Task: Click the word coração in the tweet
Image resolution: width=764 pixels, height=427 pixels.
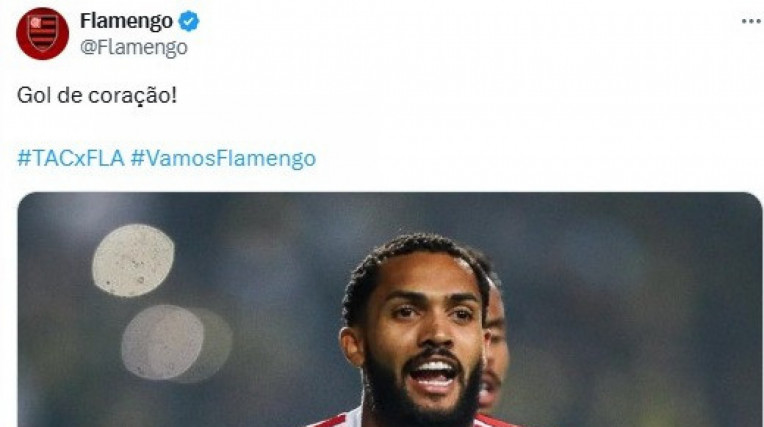Action: [129, 96]
